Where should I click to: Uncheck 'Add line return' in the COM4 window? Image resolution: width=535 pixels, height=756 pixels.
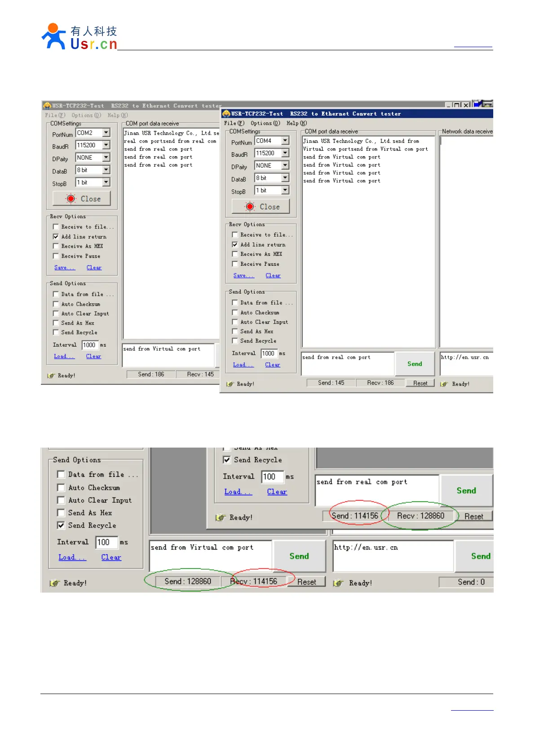pos(235,245)
